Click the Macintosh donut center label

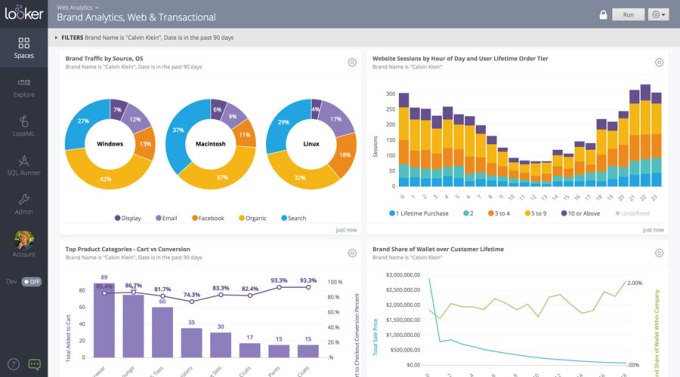tap(210, 144)
